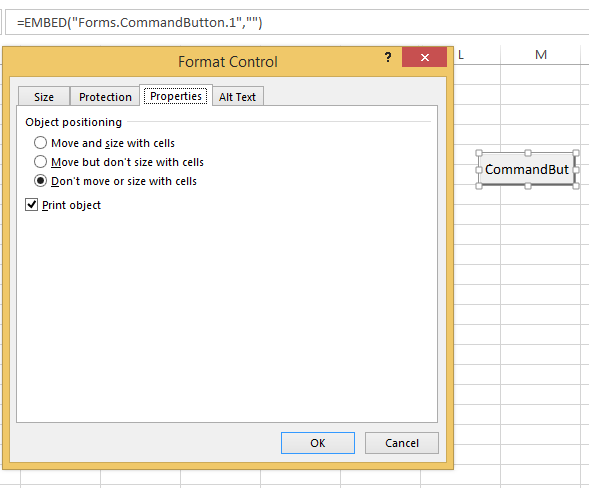Click the top-left handle of CommandButton
The height and width of the screenshot is (488, 589).
[x=479, y=153]
